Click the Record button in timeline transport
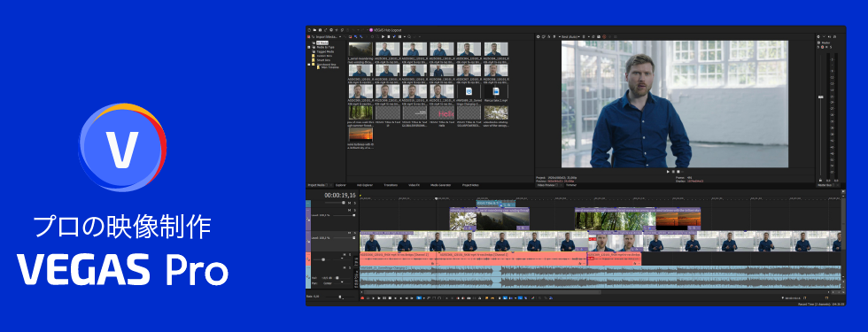The height and width of the screenshot is (332, 868). click(362, 298)
